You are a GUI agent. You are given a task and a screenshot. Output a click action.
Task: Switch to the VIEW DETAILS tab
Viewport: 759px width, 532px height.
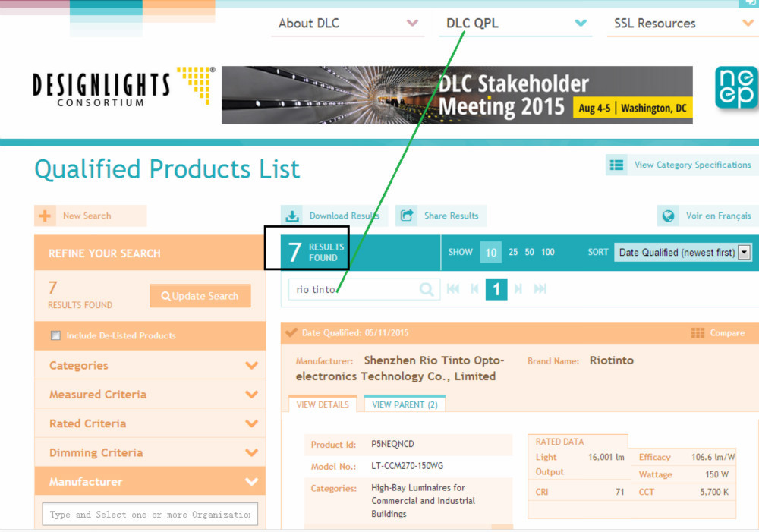323,405
